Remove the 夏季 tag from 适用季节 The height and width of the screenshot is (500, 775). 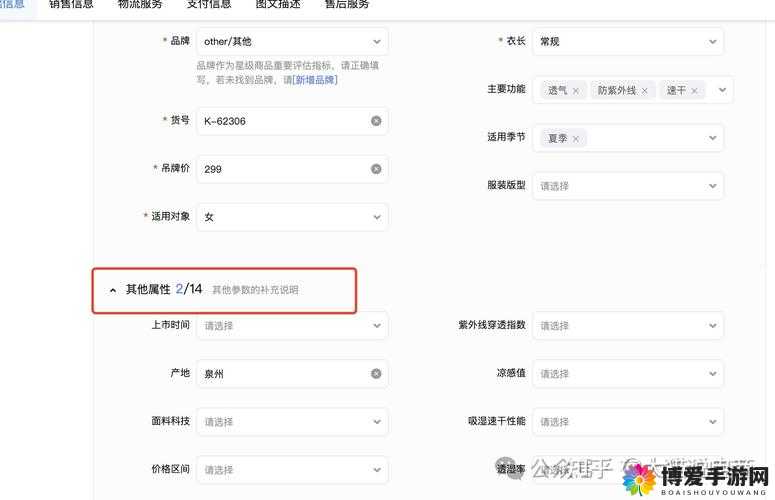click(x=576, y=139)
